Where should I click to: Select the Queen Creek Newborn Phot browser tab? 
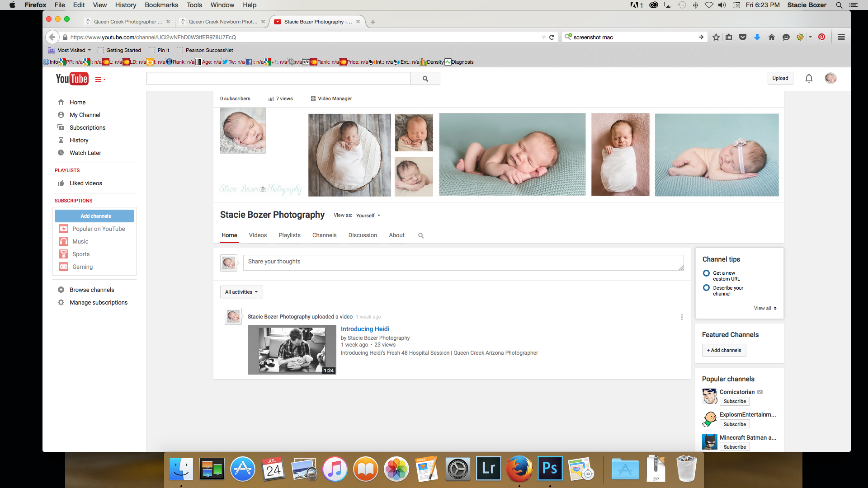click(x=222, y=22)
